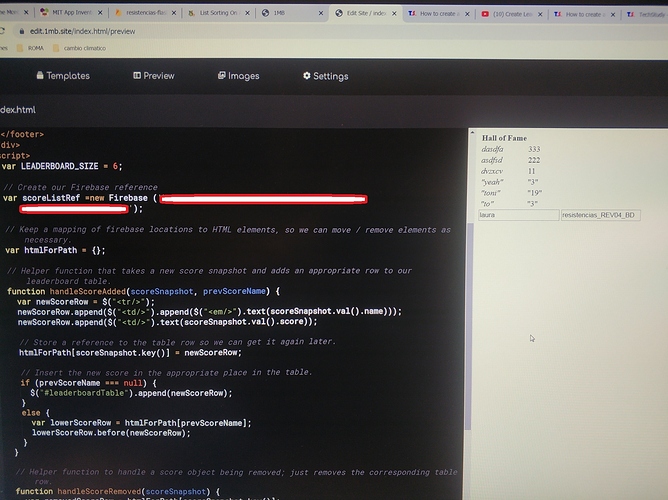Click the Templates lock icon
668x500 pixels.
(x=40, y=75)
